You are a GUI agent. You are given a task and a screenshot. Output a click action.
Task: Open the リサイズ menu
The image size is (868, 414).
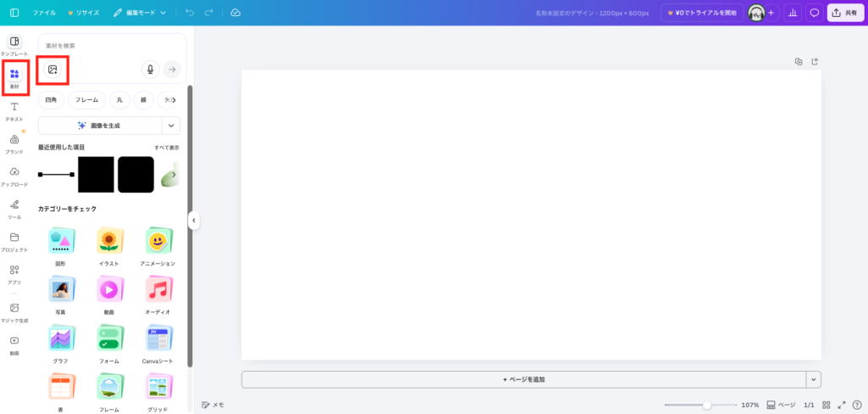83,13
